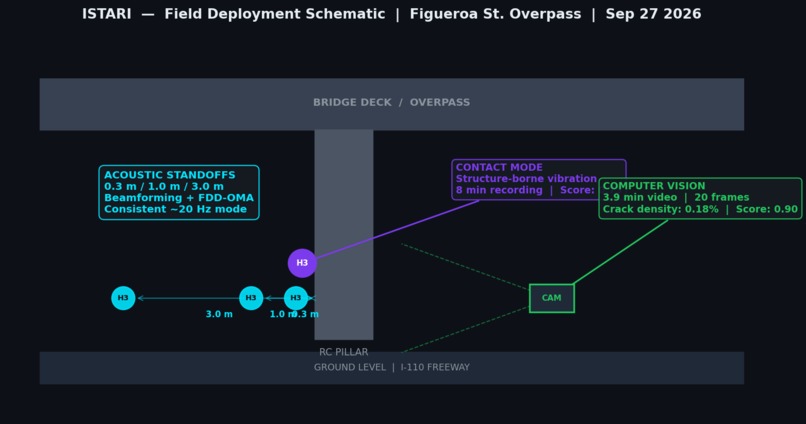Click the BRIDGE DECK / OVERPASS label

392,102
